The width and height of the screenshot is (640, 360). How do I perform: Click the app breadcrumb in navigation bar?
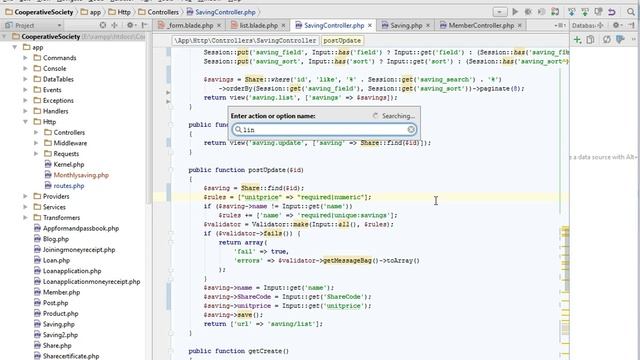[x=91, y=12]
